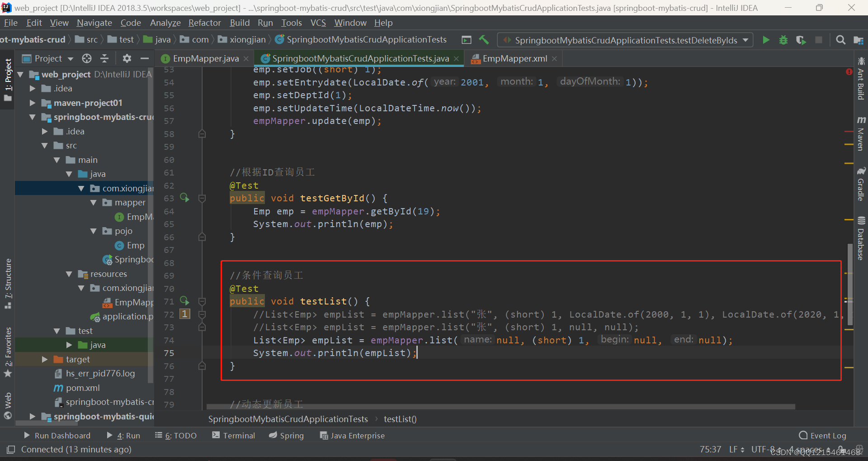Fold the comment block at line 72
The height and width of the screenshot is (461, 868).
tap(202, 314)
